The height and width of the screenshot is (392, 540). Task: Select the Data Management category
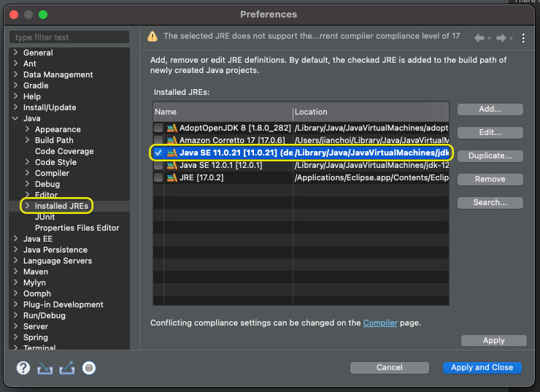point(58,74)
